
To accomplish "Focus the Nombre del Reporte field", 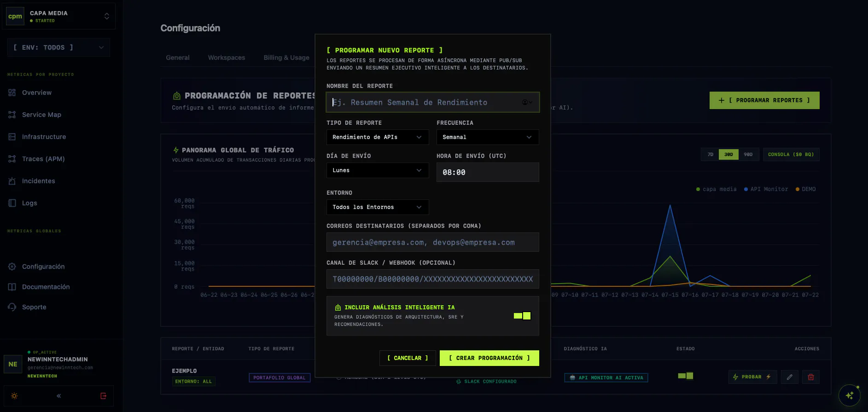I will coord(432,102).
